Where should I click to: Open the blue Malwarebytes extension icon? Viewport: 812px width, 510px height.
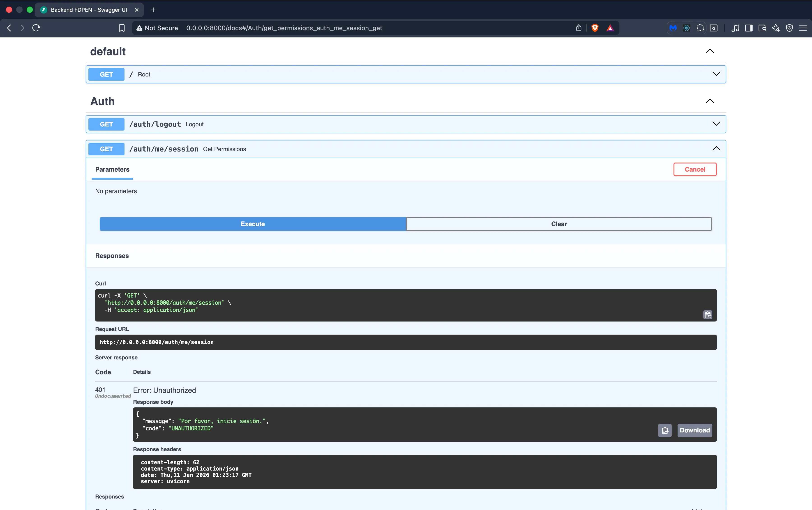point(673,28)
